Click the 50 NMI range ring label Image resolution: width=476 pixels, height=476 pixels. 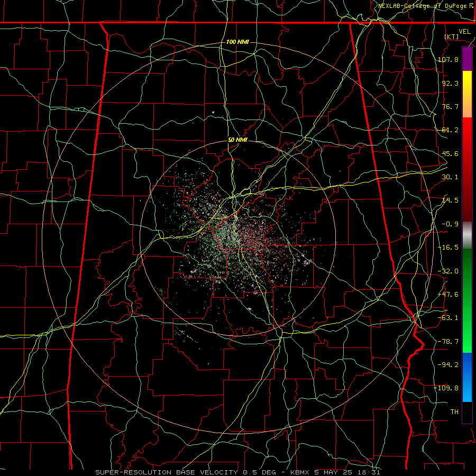coord(237,140)
